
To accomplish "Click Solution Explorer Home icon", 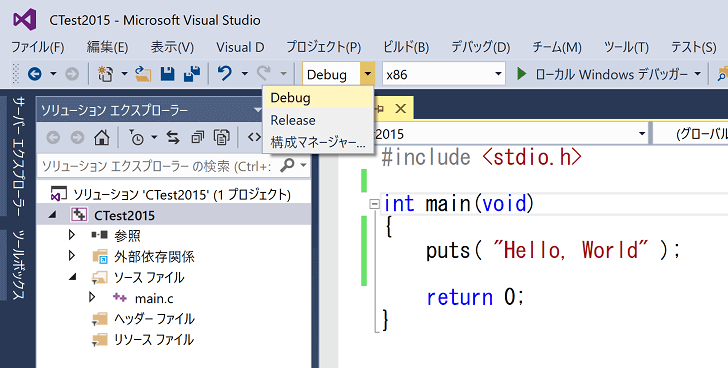I will pos(102,137).
